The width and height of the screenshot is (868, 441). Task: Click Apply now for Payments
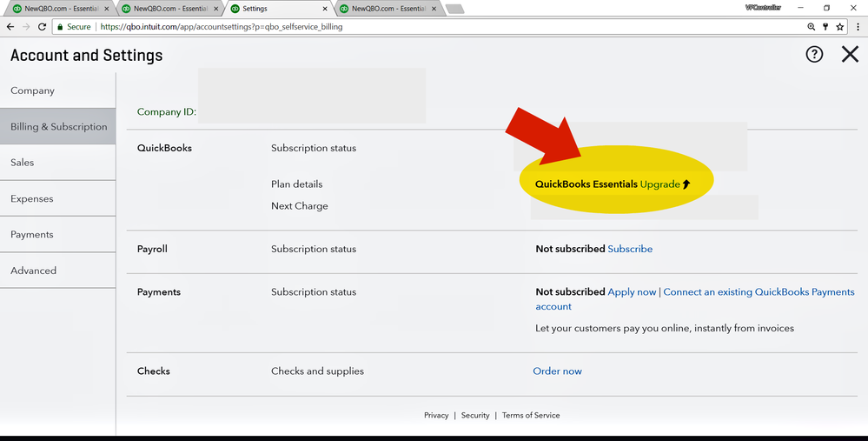tap(632, 292)
